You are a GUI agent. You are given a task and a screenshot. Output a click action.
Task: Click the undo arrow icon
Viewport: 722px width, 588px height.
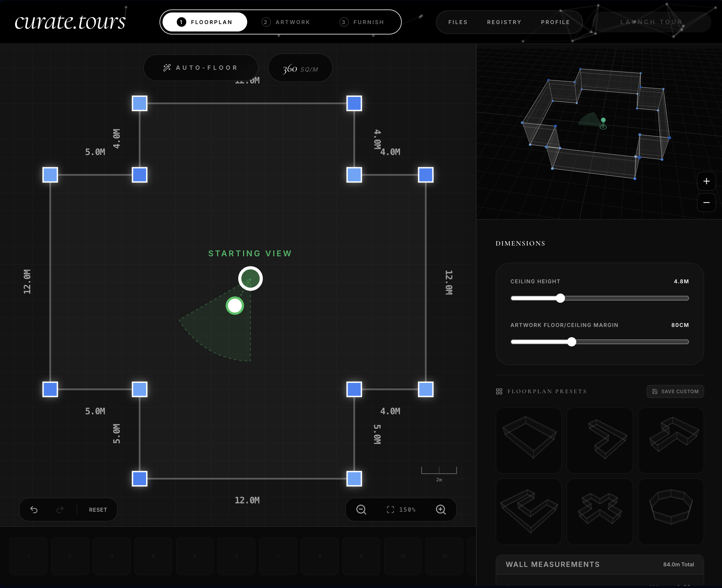(x=34, y=509)
